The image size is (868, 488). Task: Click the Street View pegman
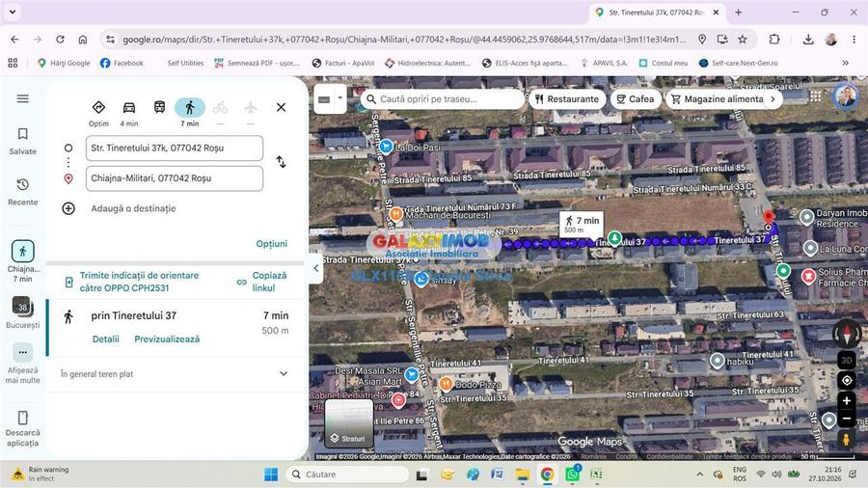pos(846,440)
